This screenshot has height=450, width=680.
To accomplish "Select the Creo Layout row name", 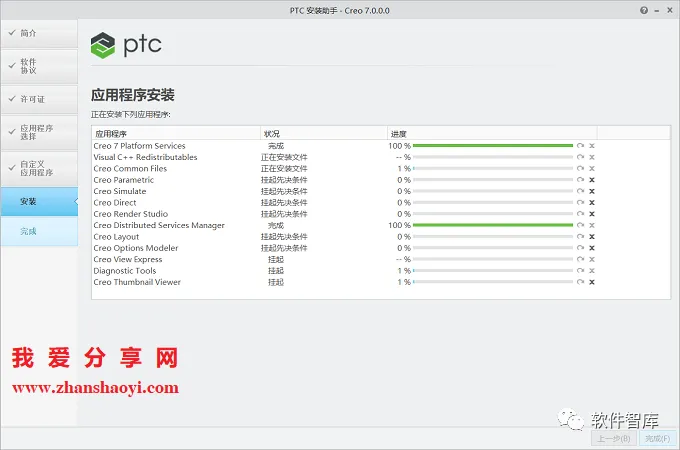I will coord(116,237).
